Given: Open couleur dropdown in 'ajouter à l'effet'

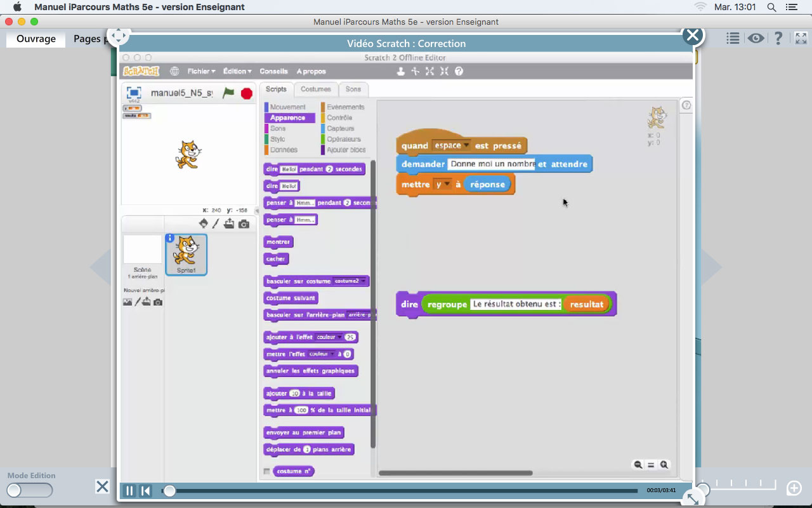Looking at the screenshot, I should (x=329, y=337).
